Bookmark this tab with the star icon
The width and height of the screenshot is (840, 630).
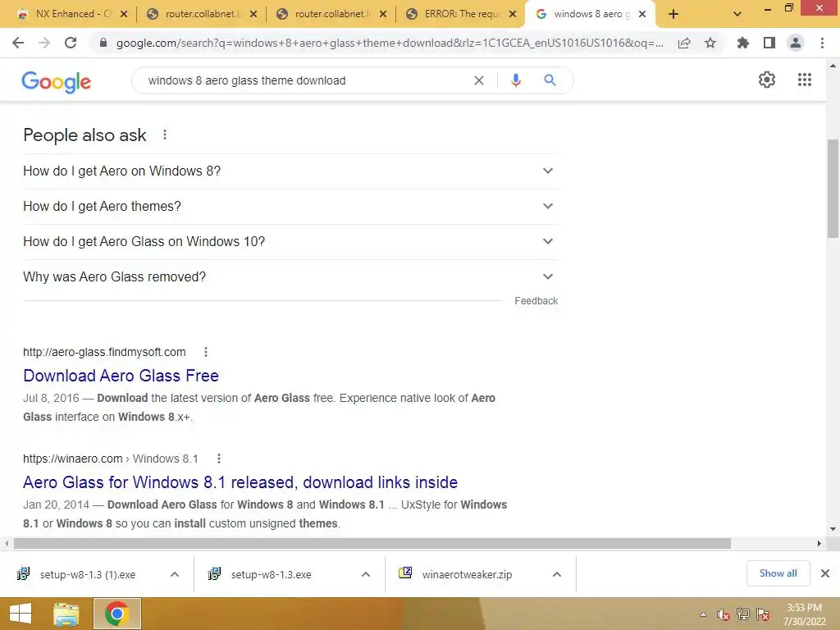pyautogui.click(x=710, y=43)
